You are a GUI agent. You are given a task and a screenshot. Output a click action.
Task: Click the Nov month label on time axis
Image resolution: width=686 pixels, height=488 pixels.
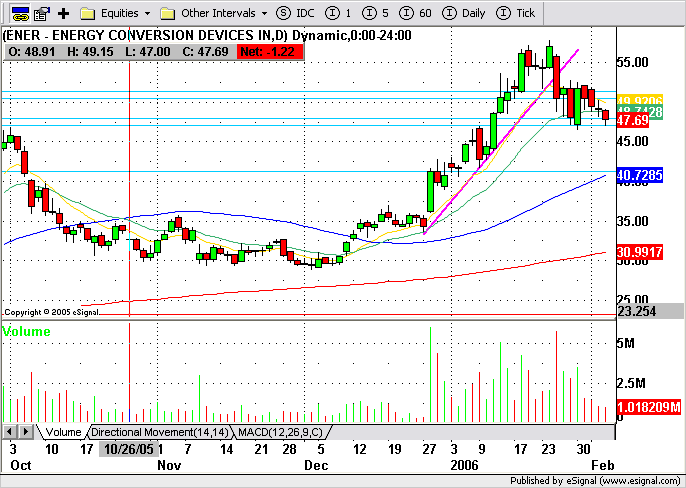pos(169,465)
